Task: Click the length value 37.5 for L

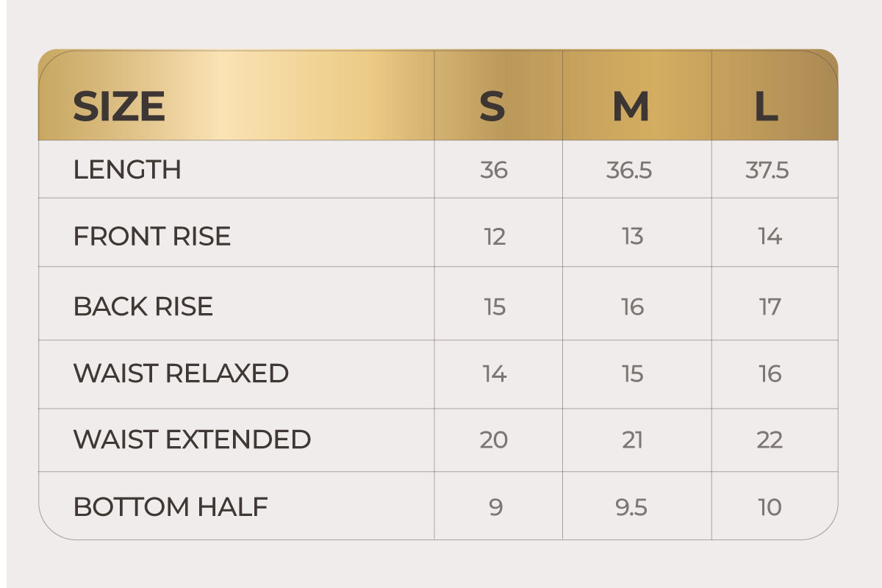Action: click(767, 171)
